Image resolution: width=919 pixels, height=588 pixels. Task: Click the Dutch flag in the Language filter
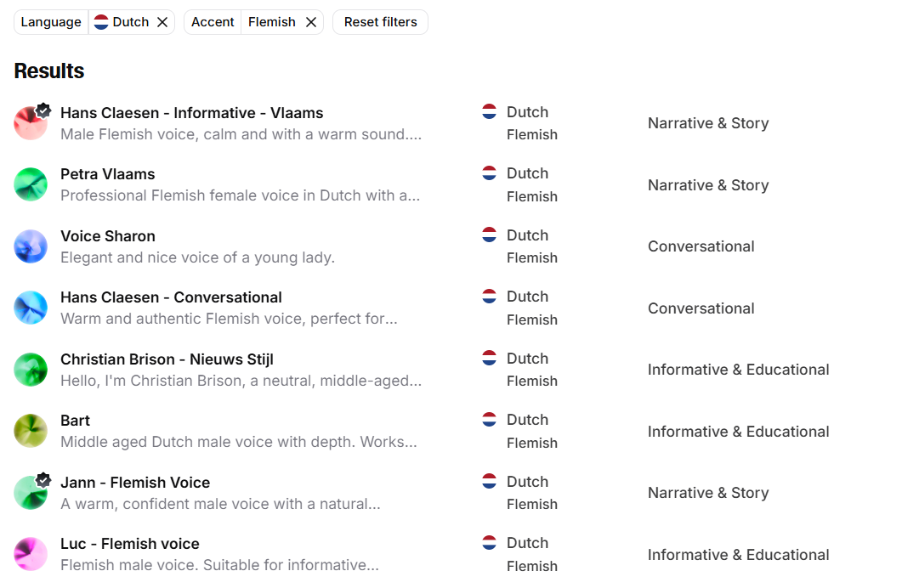tap(101, 22)
